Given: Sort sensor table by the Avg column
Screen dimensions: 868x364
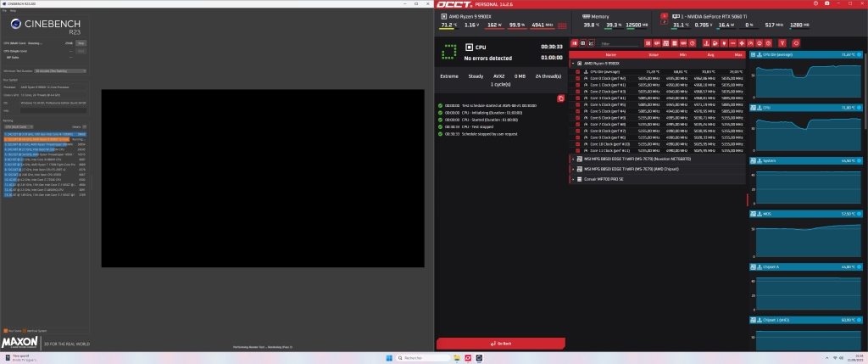Looking at the screenshot, I should (x=711, y=55).
